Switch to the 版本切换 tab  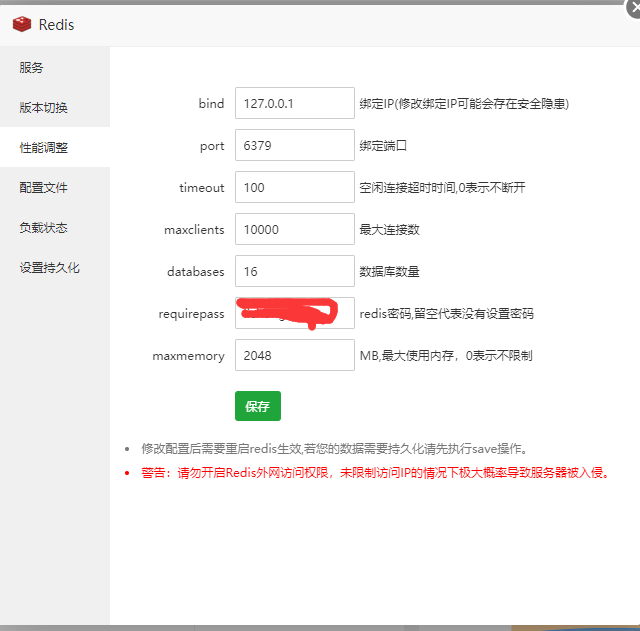(55, 107)
